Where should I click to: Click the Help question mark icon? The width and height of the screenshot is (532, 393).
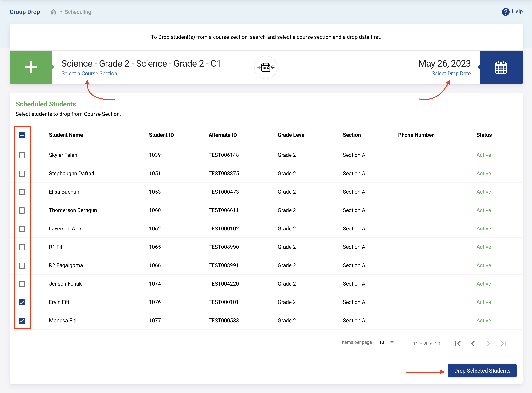505,12
